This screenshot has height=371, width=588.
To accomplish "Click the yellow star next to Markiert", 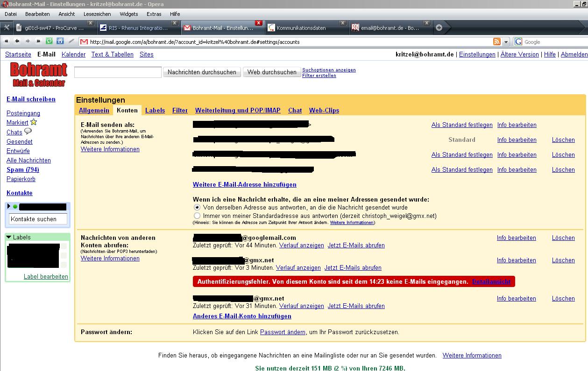I will pyautogui.click(x=34, y=122).
